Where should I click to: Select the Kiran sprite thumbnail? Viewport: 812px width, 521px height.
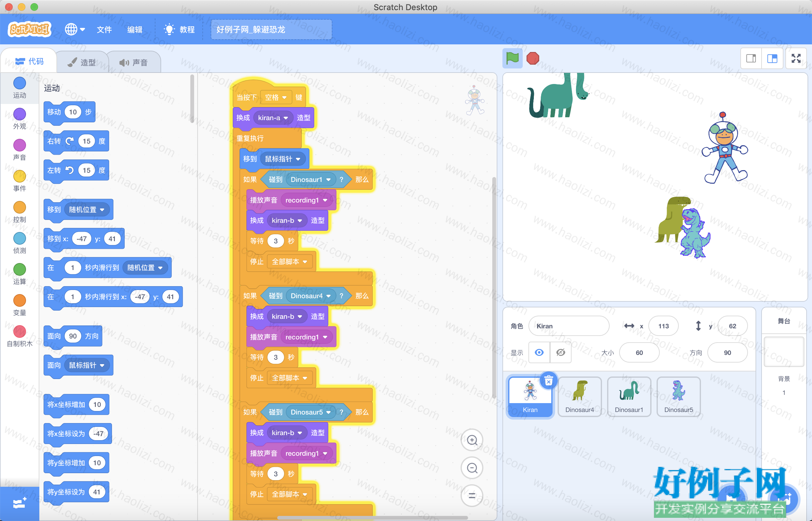(530, 397)
